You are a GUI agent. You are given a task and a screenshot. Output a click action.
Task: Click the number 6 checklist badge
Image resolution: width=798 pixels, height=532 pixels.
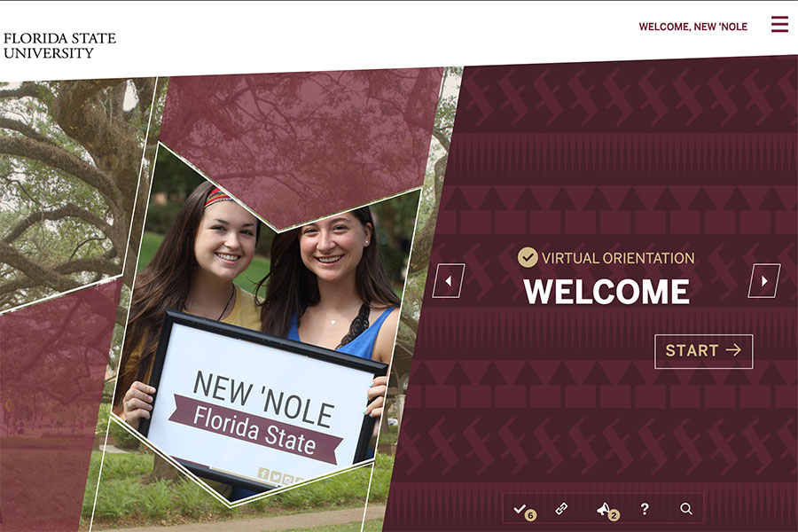530,515
